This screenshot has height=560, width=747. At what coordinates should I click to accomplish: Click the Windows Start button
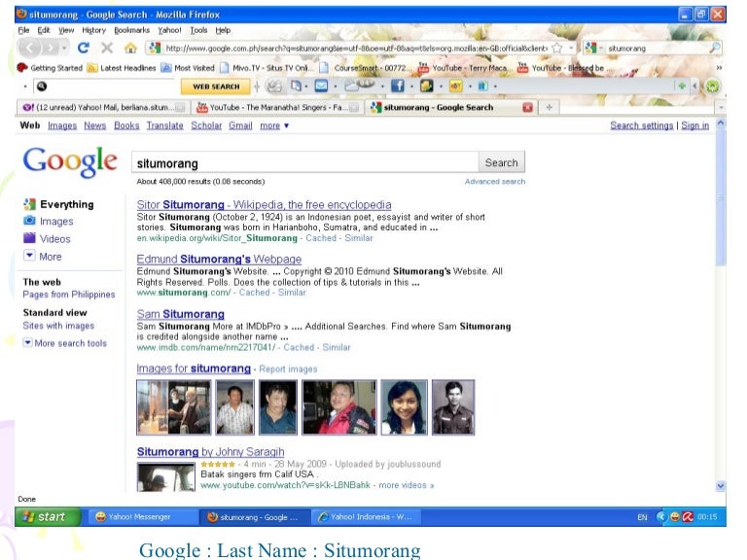point(47,516)
